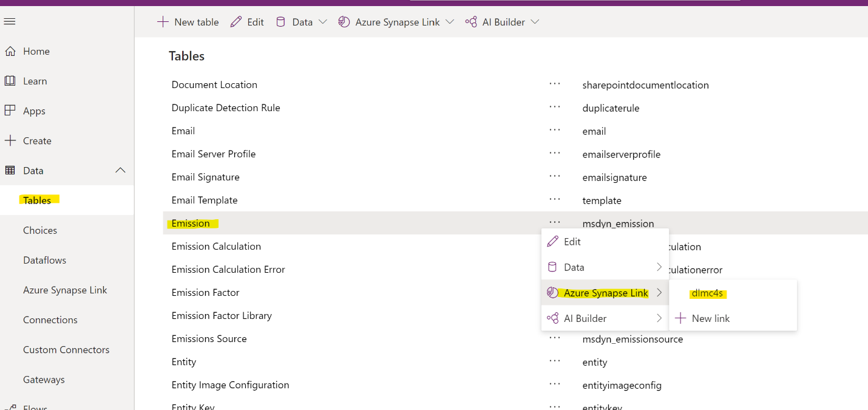Expand the AI Builder submenu arrow
The height and width of the screenshot is (410, 868).
tap(659, 318)
